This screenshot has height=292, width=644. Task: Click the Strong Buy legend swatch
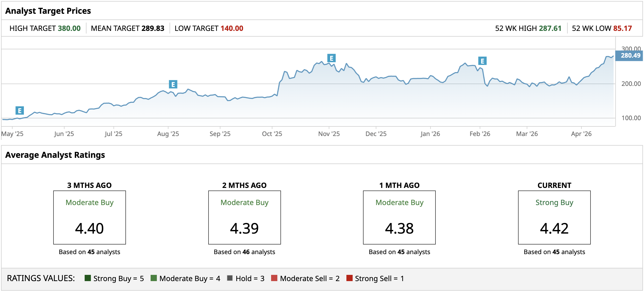88,278
